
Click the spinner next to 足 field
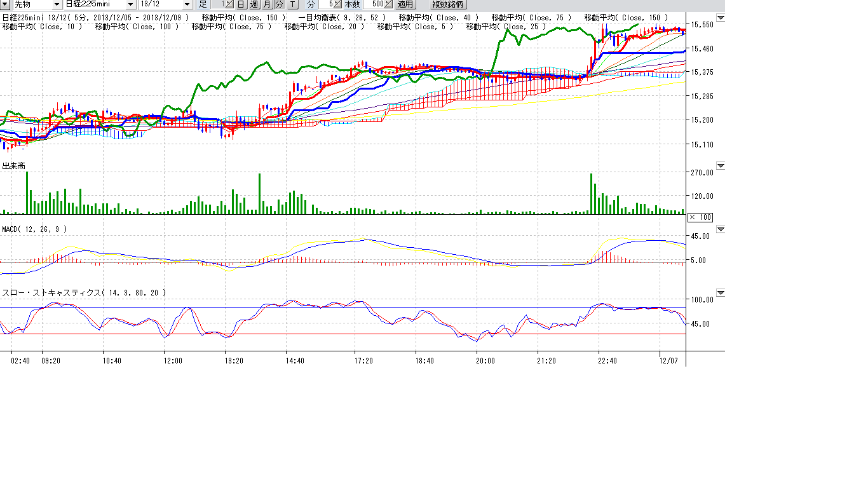(229, 4)
